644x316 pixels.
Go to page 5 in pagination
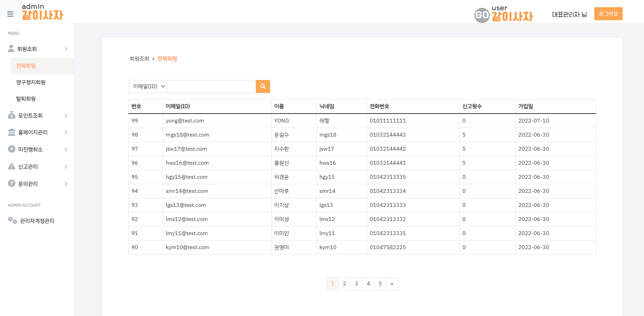pos(380,284)
